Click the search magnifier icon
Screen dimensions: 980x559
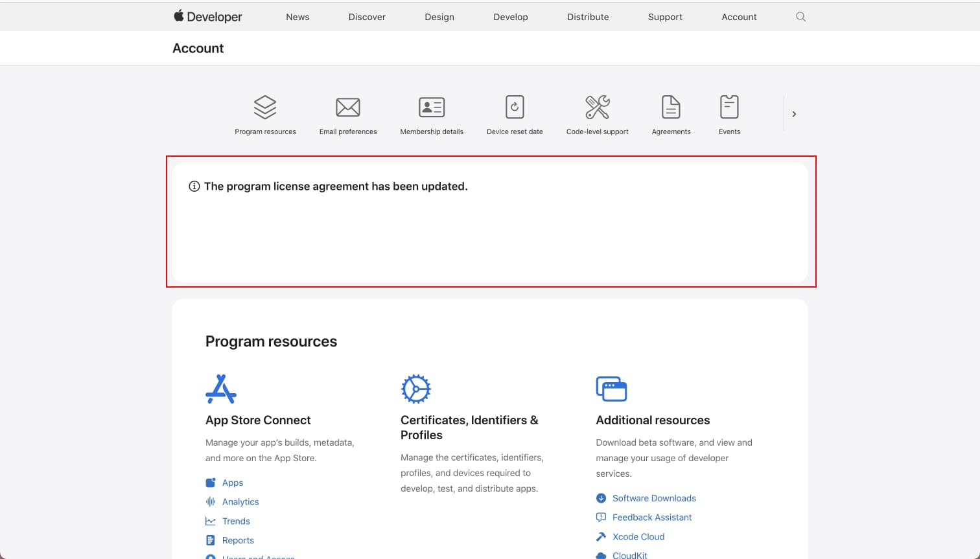tap(800, 17)
